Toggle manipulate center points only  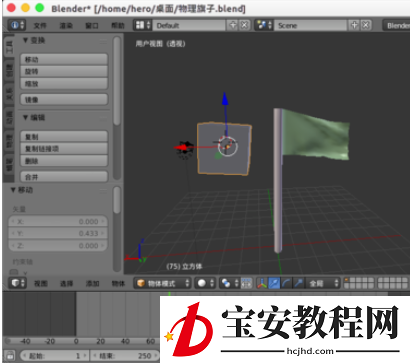coord(246,283)
